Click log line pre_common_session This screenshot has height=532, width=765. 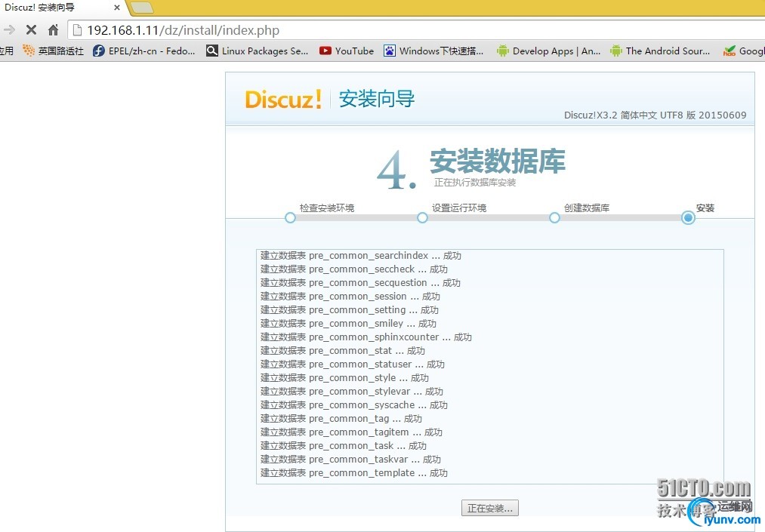[x=350, y=297]
